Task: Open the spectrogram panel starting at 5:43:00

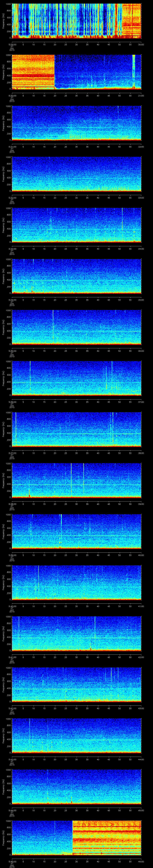Action: (x=77, y=736)
